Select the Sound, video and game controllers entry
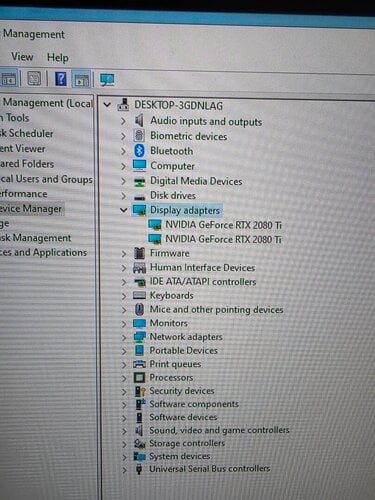Screen dimensions: 375x500 pos(219,430)
